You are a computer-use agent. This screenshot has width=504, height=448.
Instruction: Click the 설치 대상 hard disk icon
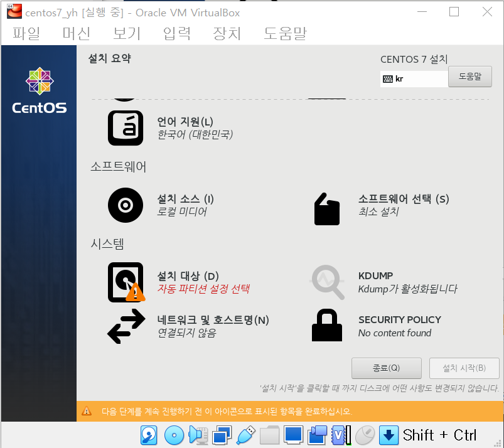pos(126,282)
